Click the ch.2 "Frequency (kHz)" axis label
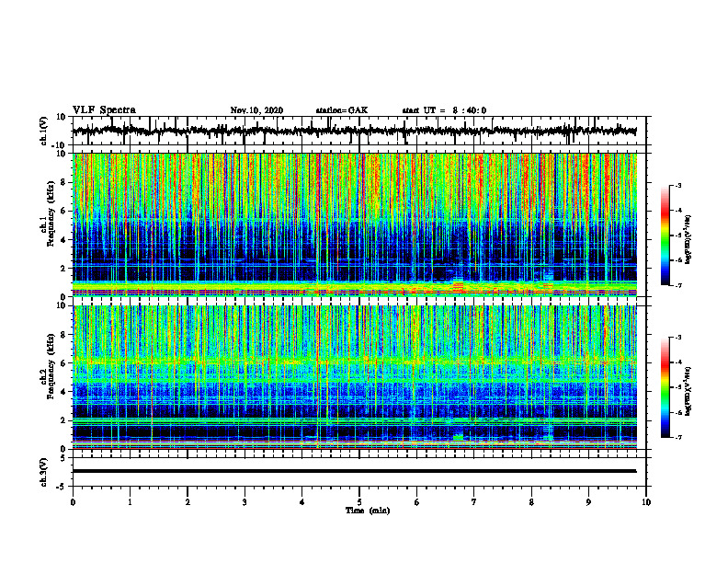This screenshot has width=728, height=563. (50, 367)
